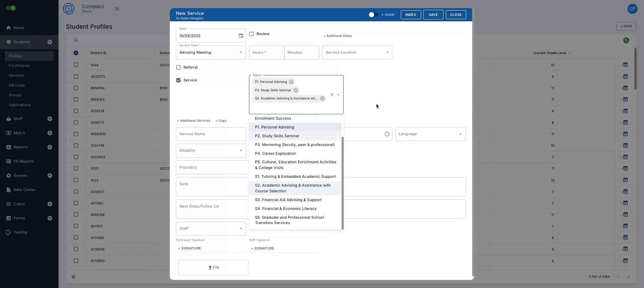Remove the P2. Study Skills Seminar chip
644x288 pixels.
296,90
